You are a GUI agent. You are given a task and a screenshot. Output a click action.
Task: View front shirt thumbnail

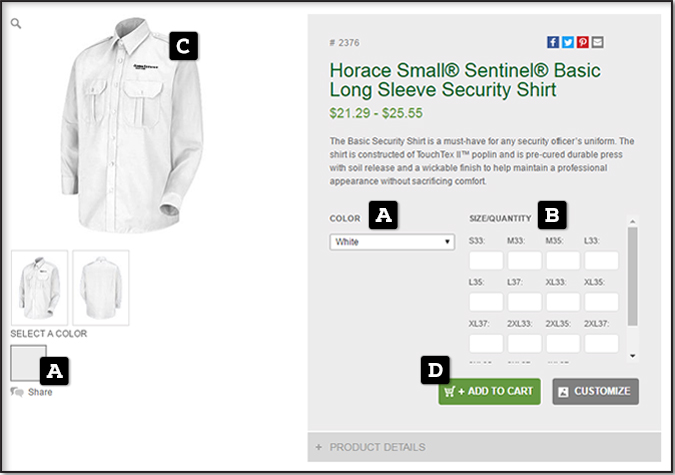coord(39,286)
